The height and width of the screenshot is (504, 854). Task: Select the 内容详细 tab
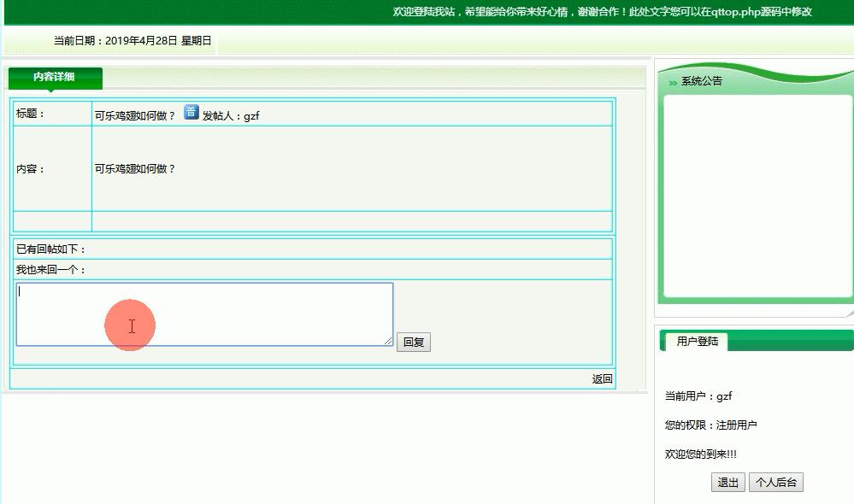tap(54, 77)
